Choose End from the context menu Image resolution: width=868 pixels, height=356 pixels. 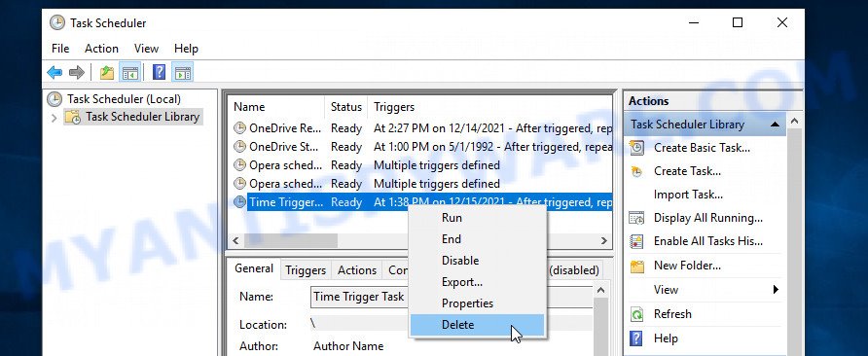coord(477,239)
